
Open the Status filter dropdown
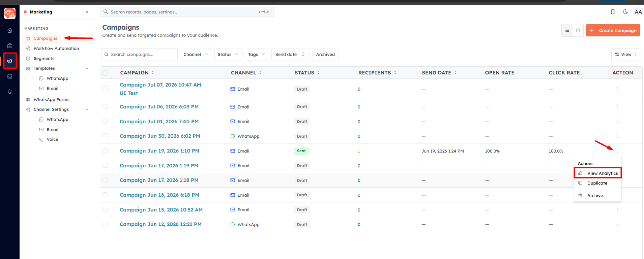click(228, 54)
